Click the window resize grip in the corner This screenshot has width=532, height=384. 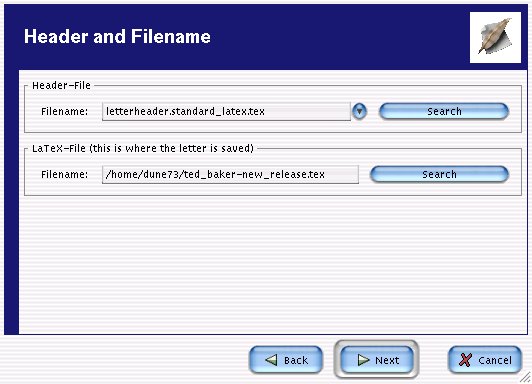pyautogui.click(x=526, y=377)
